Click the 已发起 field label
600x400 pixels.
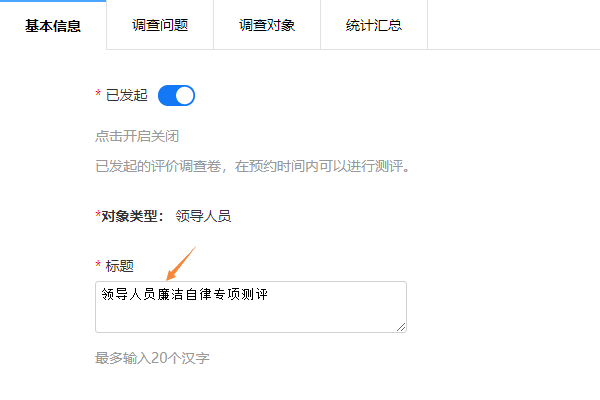(x=127, y=95)
